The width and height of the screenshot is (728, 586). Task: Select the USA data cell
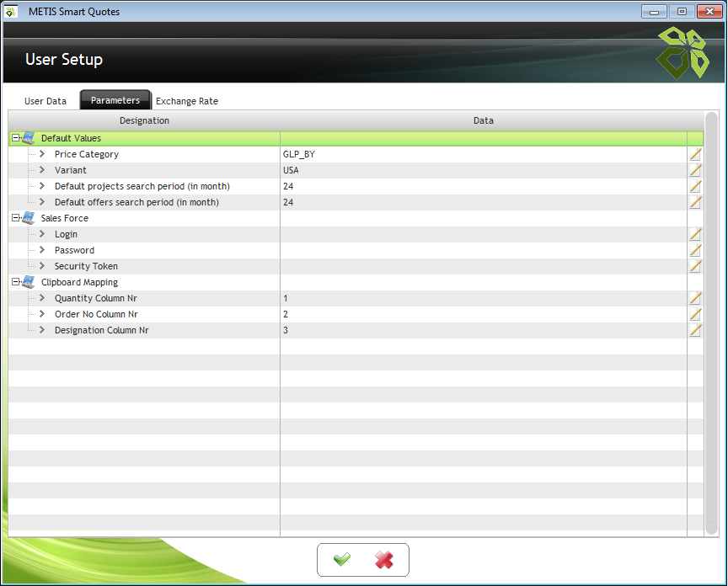click(x=484, y=170)
